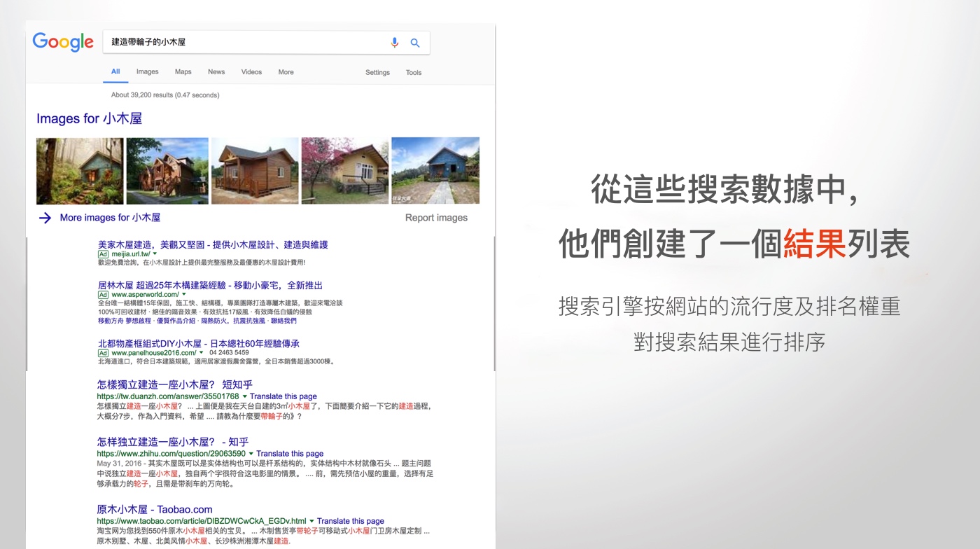Open the blue cabin thumbnail
This screenshot has width=980, height=549.
coord(435,171)
